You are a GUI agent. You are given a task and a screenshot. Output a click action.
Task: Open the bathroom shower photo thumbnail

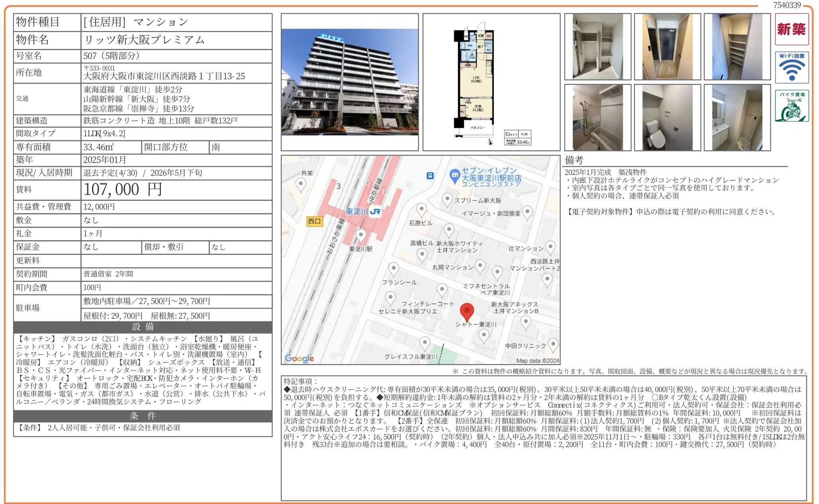598,118
